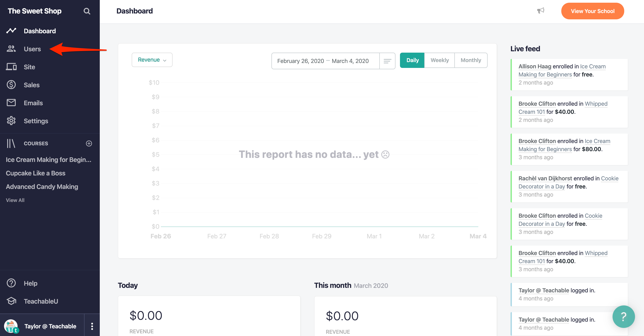Image resolution: width=644 pixels, height=336 pixels.
Task: Expand the Add Course menu with plus icon
Action: (x=89, y=143)
